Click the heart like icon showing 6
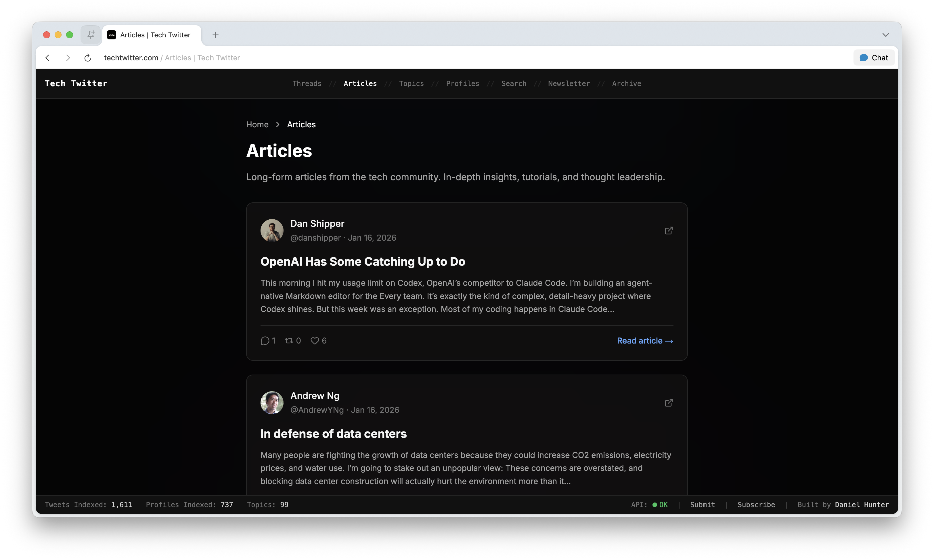The height and width of the screenshot is (560, 934). 315,341
